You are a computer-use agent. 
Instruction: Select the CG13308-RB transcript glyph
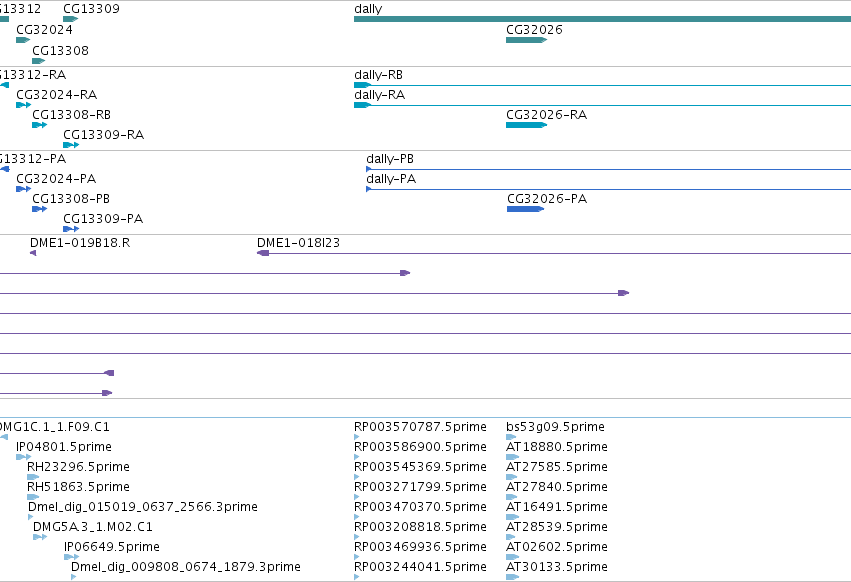coord(40,125)
